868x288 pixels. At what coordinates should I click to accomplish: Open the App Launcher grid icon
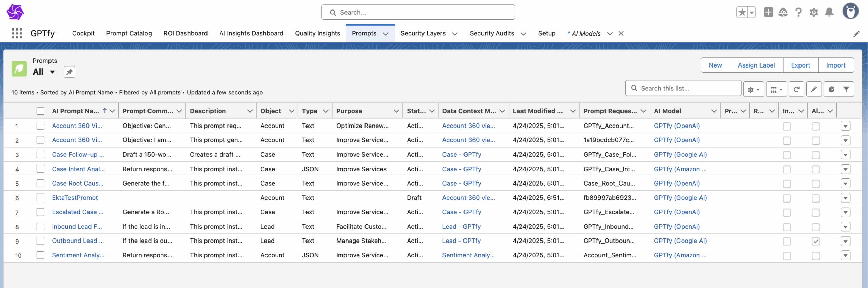point(17,33)
